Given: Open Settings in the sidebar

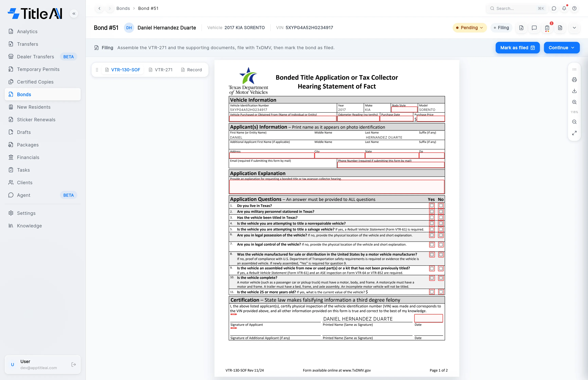Looking at the screenshot, I should (x=43, y=213).
